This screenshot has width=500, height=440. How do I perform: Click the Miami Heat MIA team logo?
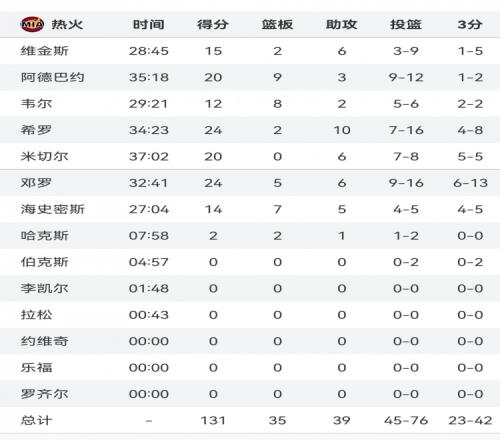pyautogui.click(x=32, y=24)
